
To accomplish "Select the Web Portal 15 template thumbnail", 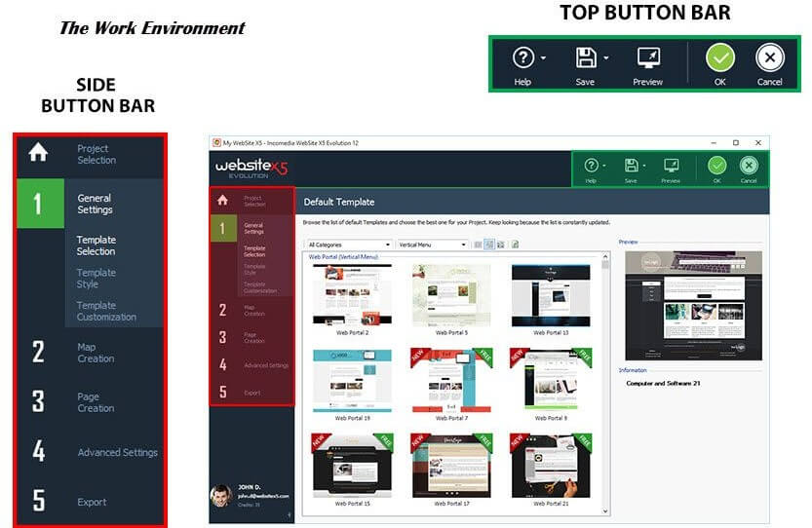I will [x=352, y=466].
